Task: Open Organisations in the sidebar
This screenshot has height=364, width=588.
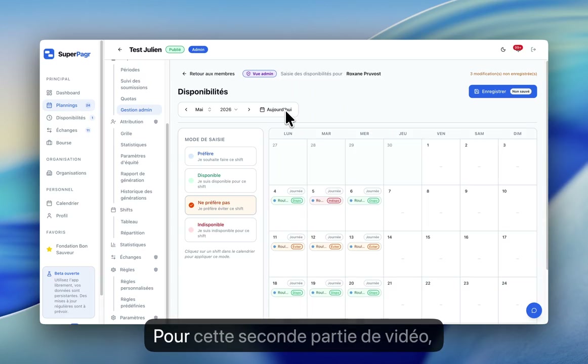Action: tap(71, 173)
